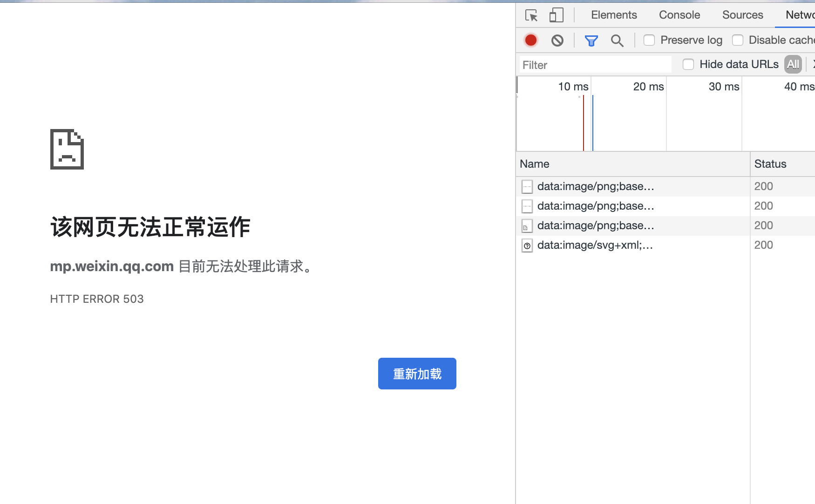Click into the Filter text field
The width and height of the screenshot is (815, 504).
(595, 65)
